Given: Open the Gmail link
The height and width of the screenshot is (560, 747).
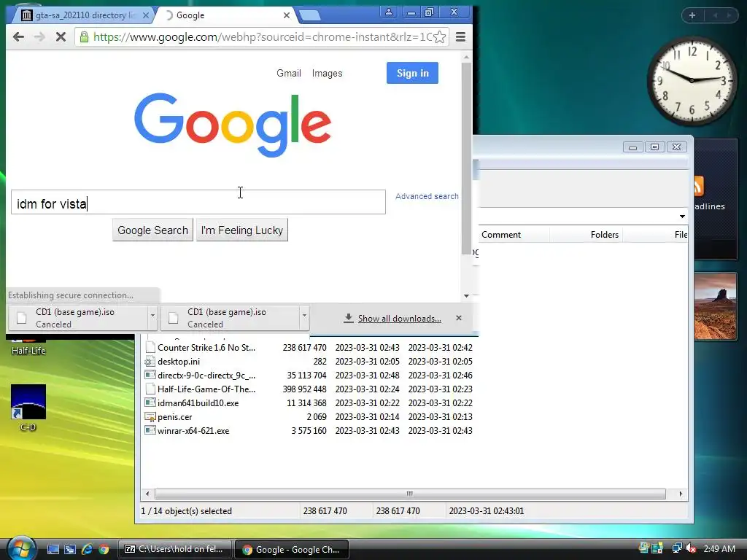Looking at the screenshot, I should (x=289, y=74).
